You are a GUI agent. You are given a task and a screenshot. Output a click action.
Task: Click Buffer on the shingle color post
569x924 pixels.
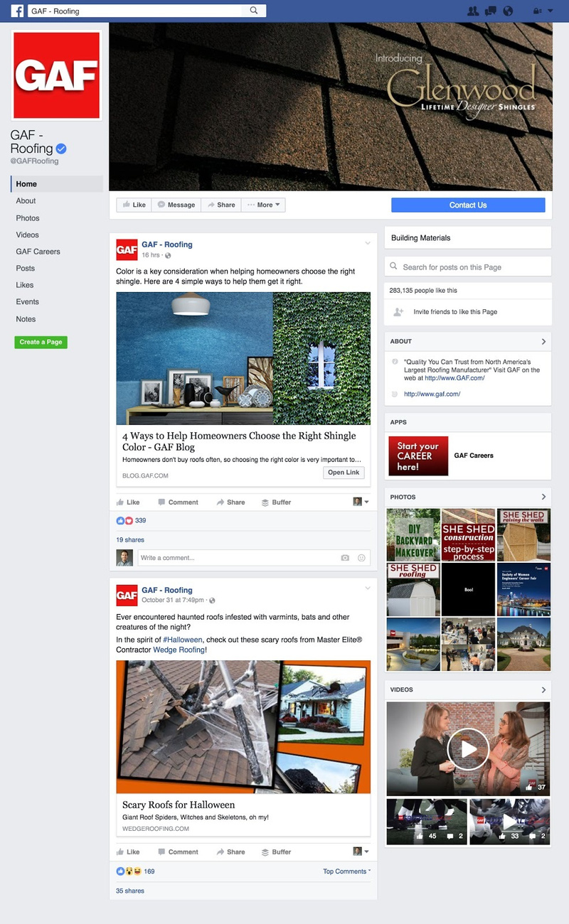(276, 502)
